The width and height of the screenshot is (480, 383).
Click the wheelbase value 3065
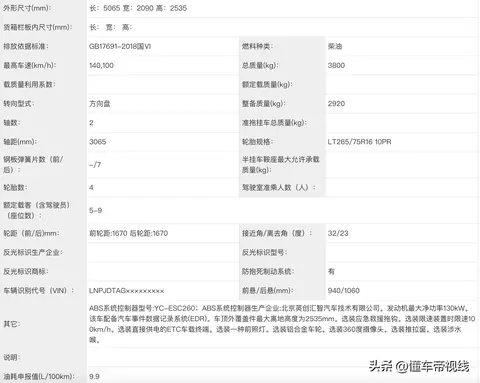[98, 142]
